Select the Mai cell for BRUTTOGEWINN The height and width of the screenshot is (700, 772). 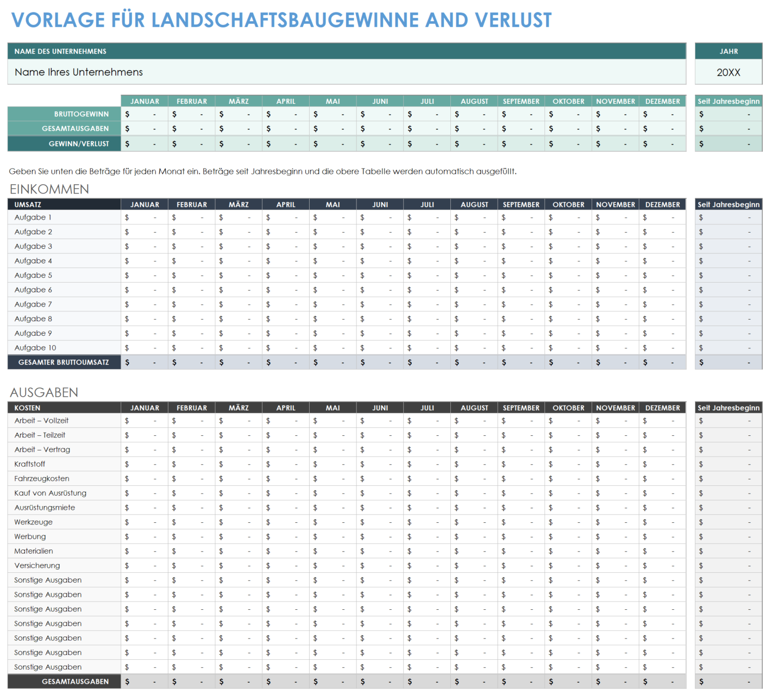(x=333, y=114)
